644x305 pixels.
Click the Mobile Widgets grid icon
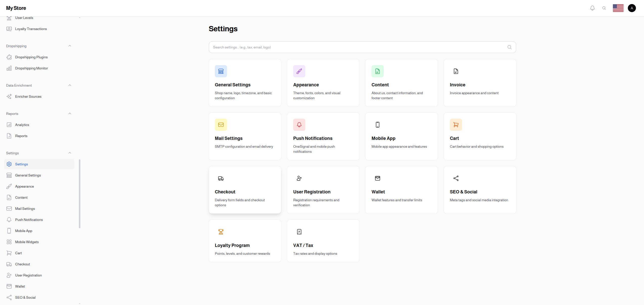click(x=9, y=242)
